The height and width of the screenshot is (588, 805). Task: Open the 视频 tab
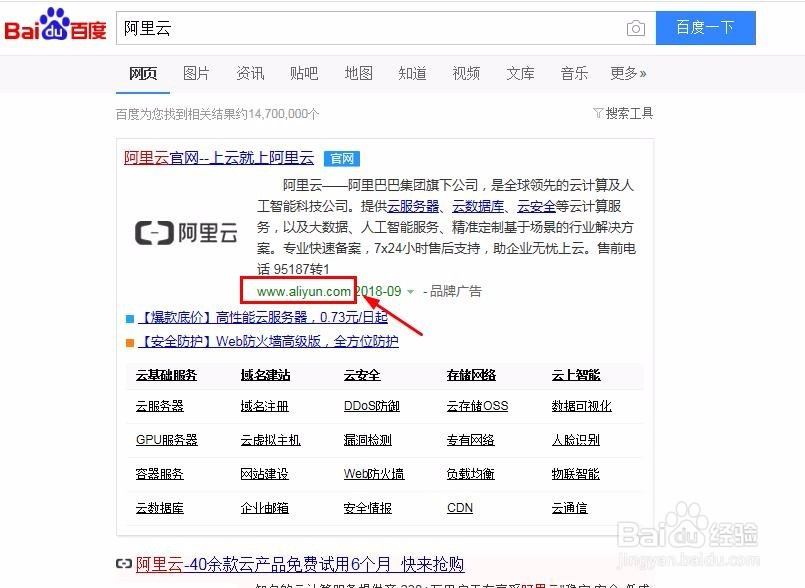[x=466, y=73]
